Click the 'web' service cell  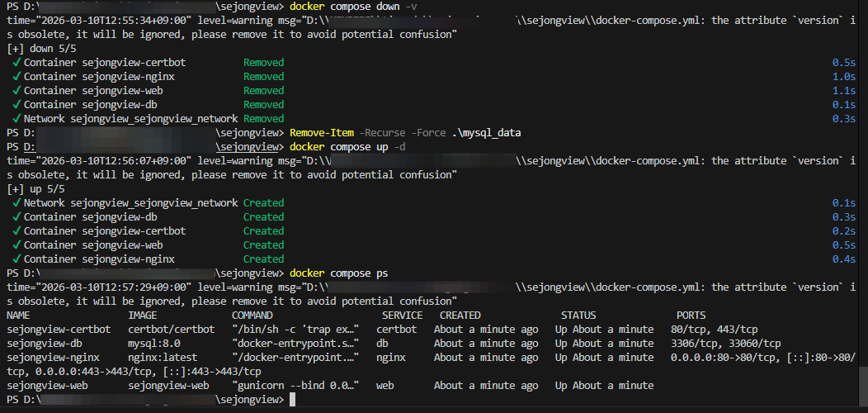click(384, 385)
